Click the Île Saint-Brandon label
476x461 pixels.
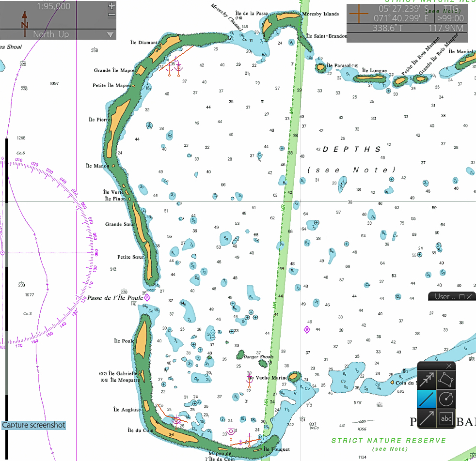pos(327,36)
